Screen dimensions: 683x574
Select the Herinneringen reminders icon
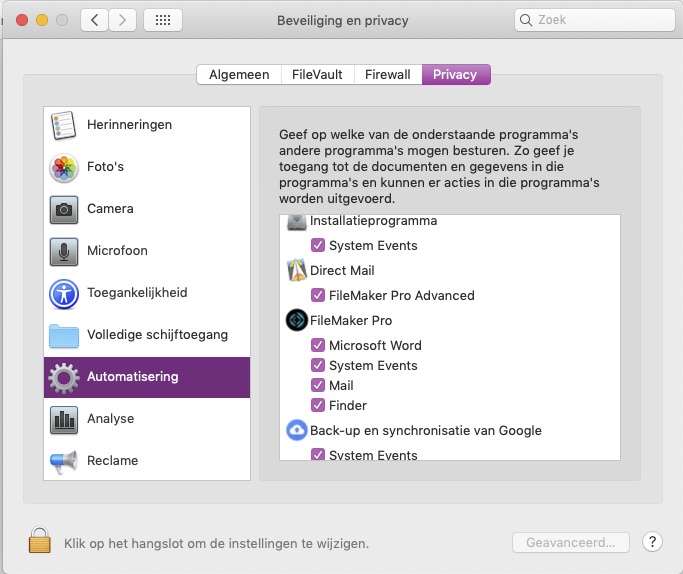pos(64,125)
